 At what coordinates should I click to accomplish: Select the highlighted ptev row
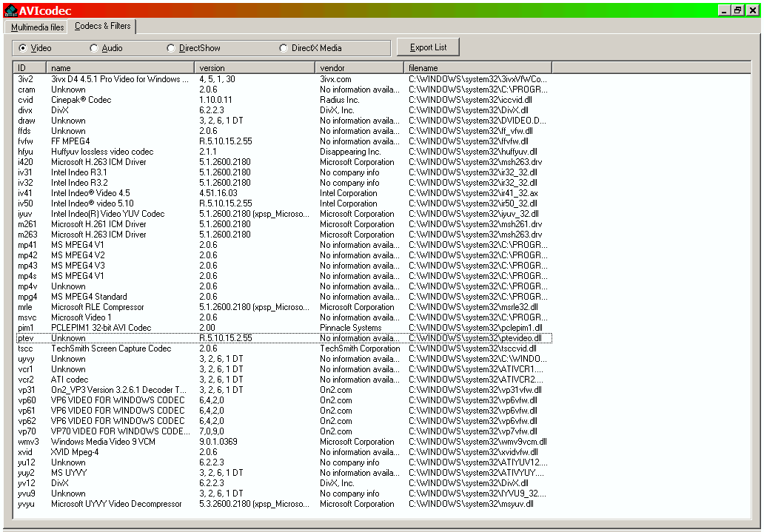tap(283, 338)
